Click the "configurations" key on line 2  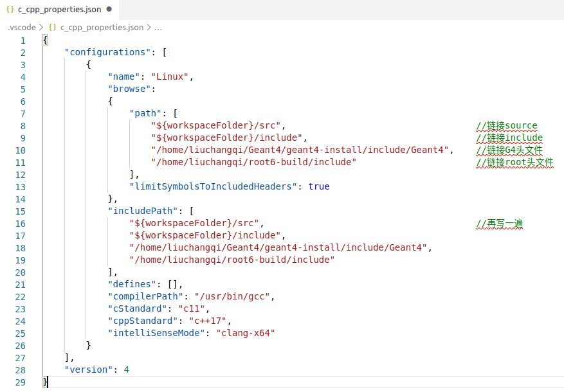pos(107,52)
